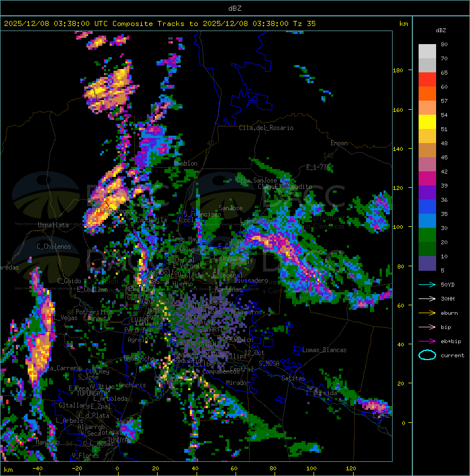
Task: Click the 80 dBZ white color swatch
Action: click(427, 51)
